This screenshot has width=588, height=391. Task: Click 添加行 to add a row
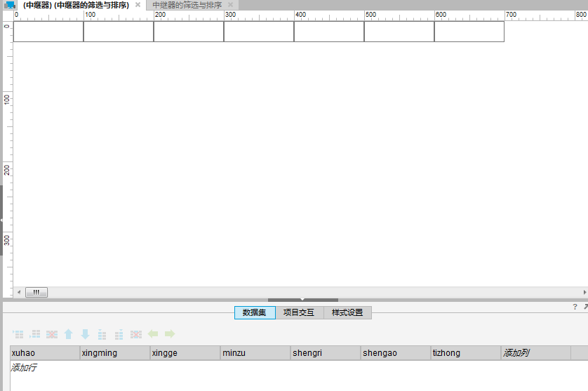(x=24, y=367)
